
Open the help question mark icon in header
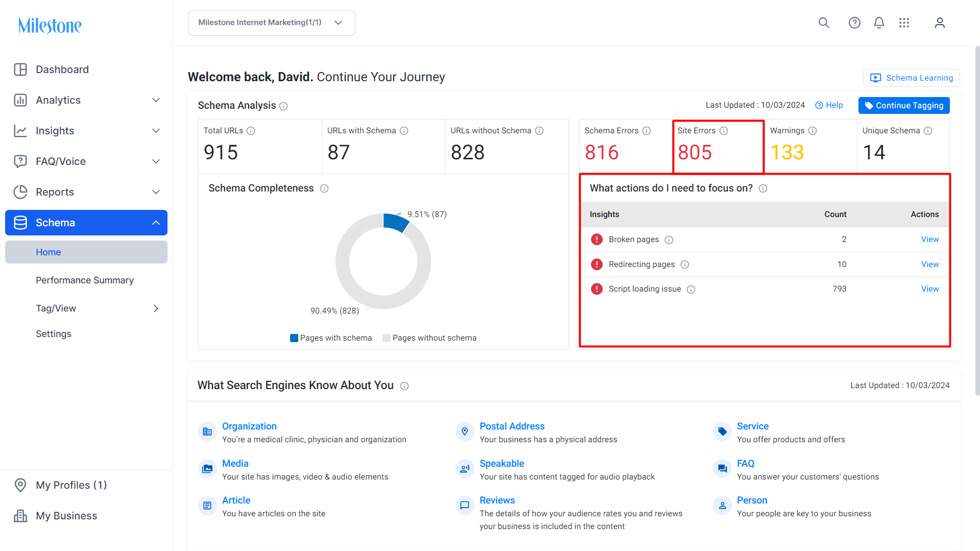coord(854,23)
